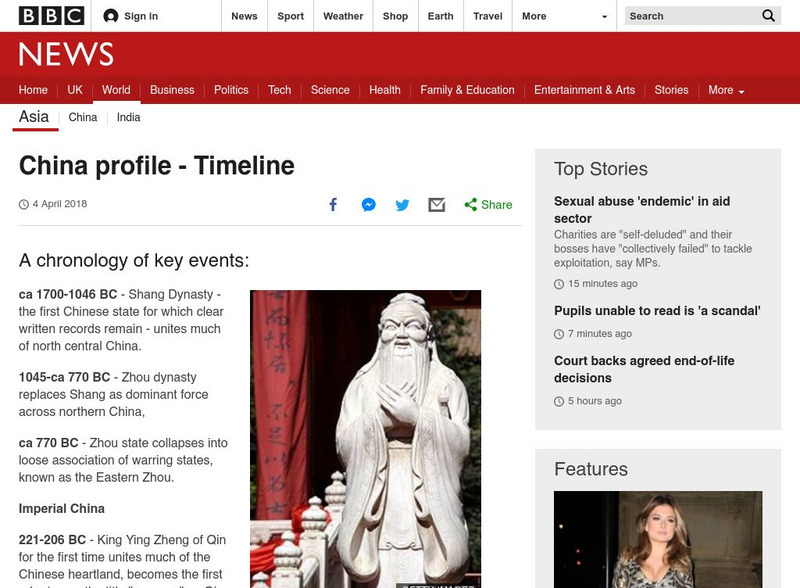Viewport: 800px width, 588px height.
Task: Go to UK news section
Action: point(75,90)
